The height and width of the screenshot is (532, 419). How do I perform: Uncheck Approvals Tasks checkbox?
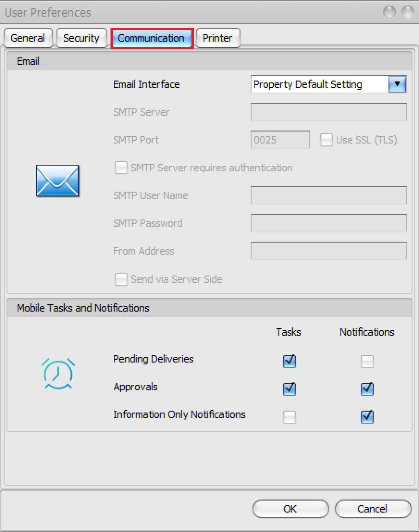(x=290, y=389)
